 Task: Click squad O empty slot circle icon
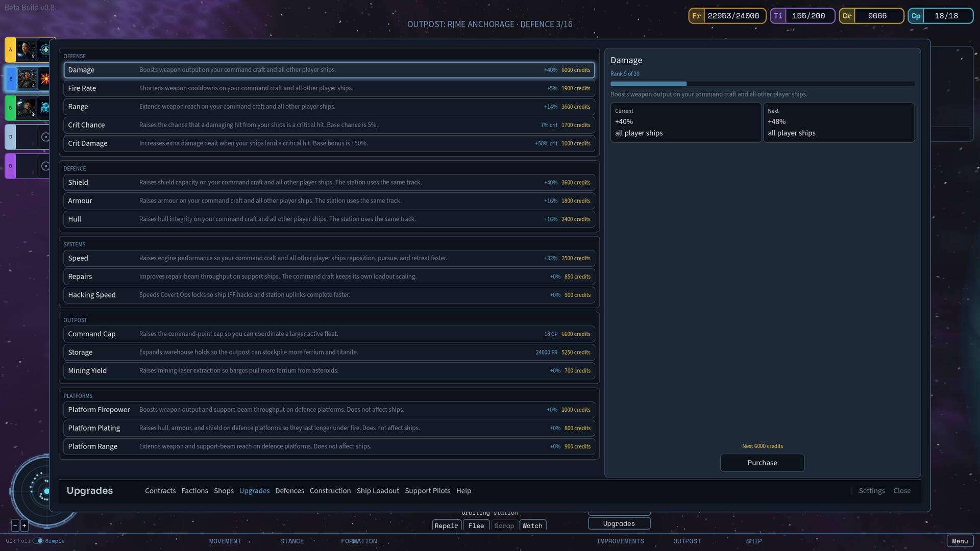(x=45, y=166)
